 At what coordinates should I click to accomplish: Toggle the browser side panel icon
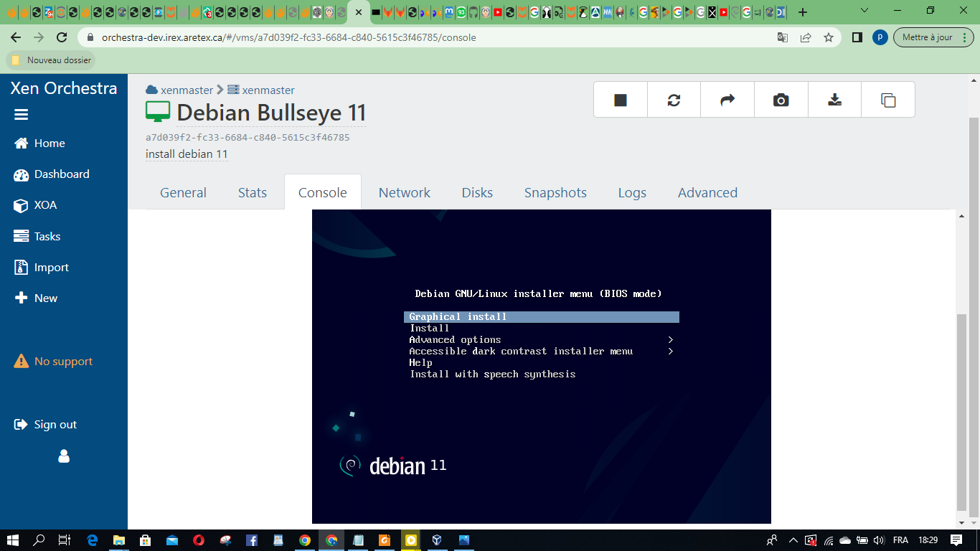point(857,37)
